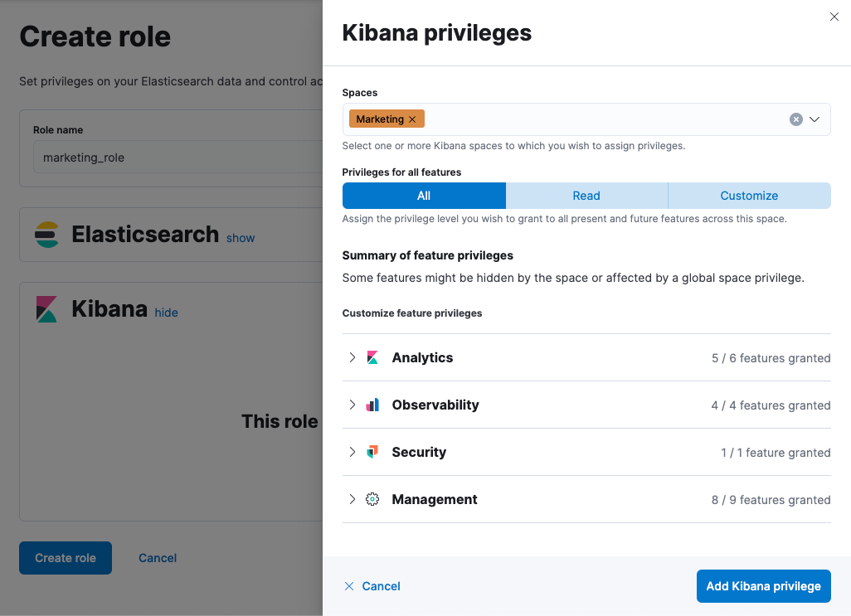Clear all selected spaces with the x icon
This screenshot has height=616, width=851.
[x=795, y=119]
